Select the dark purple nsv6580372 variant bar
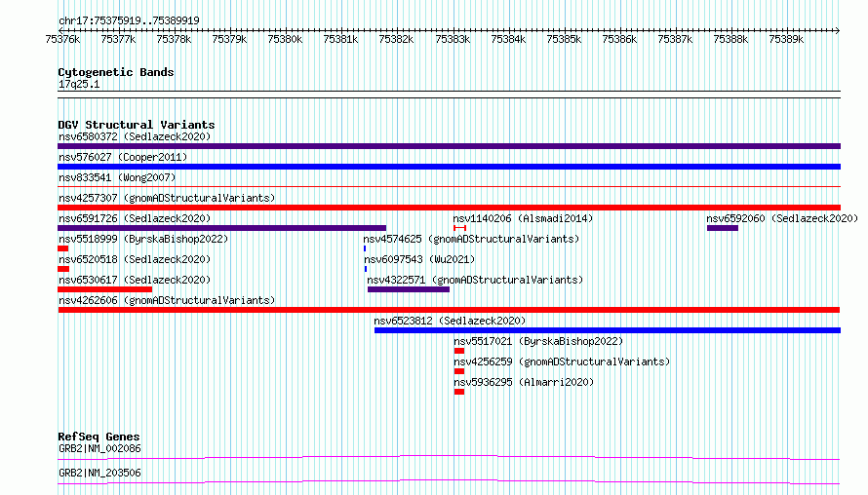868x495 pixels. (449, 146)
